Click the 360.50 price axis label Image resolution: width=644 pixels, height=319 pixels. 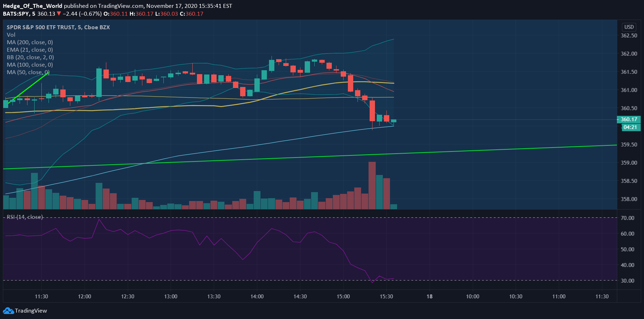coord(629,108)
